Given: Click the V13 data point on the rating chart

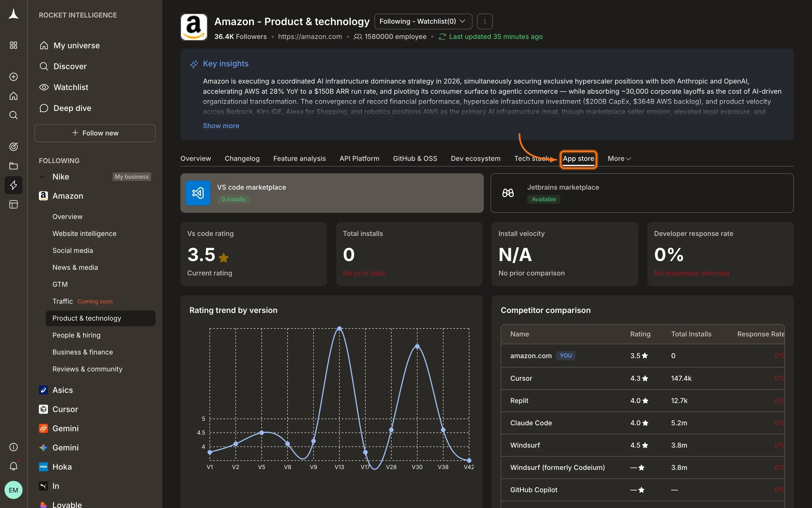Looking at the screenshot, I should (x=339, y=328).
